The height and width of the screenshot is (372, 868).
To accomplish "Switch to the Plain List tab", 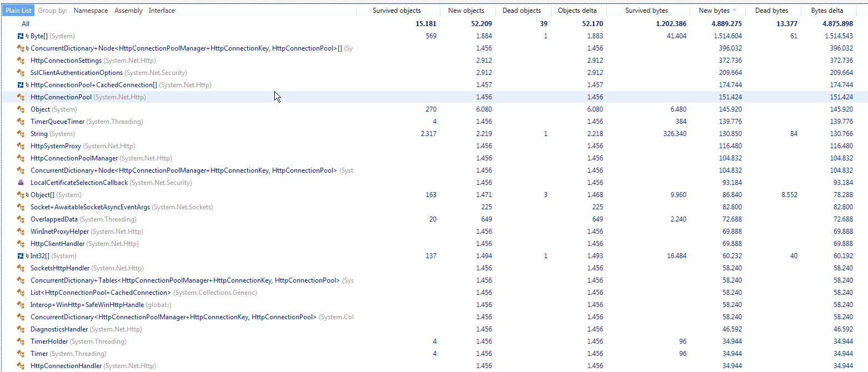I will [18, 9].
